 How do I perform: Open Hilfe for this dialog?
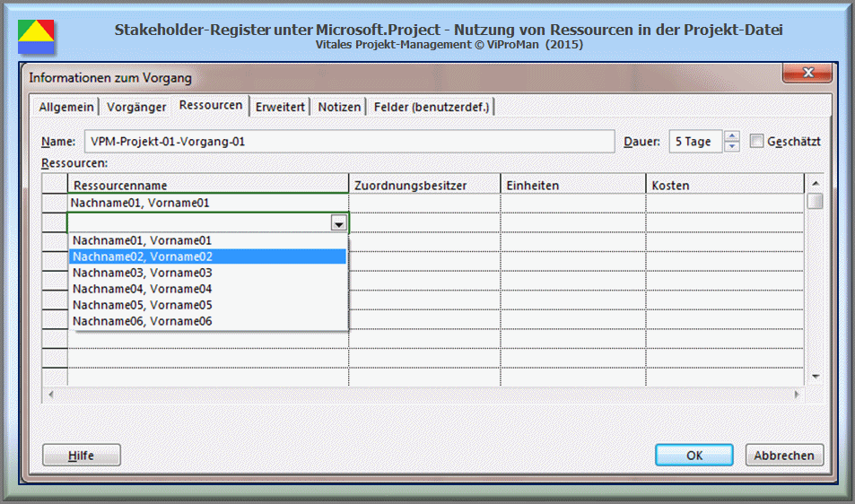click(x=82, y=455)
